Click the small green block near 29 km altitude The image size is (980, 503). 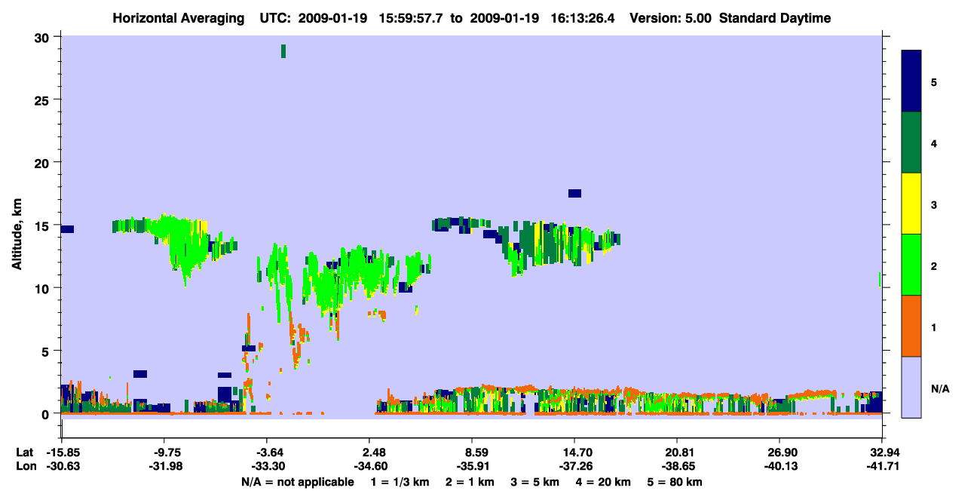click(x=283, y=51)
